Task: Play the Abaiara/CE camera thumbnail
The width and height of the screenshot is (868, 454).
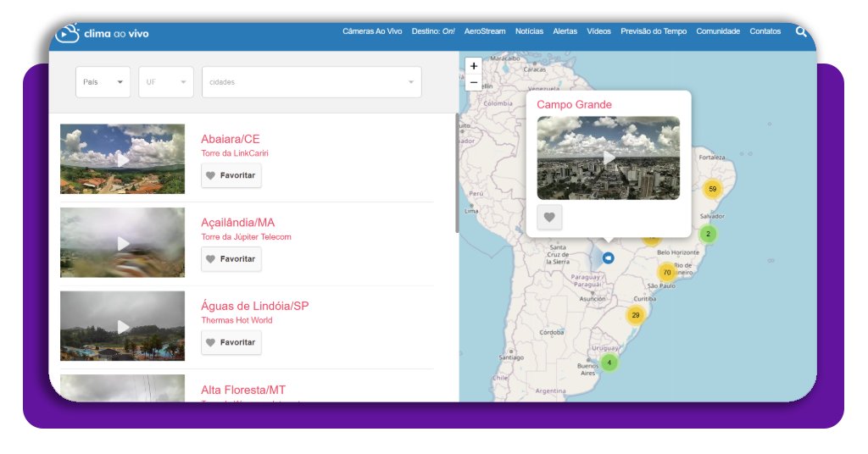Action: pos(122,158)
